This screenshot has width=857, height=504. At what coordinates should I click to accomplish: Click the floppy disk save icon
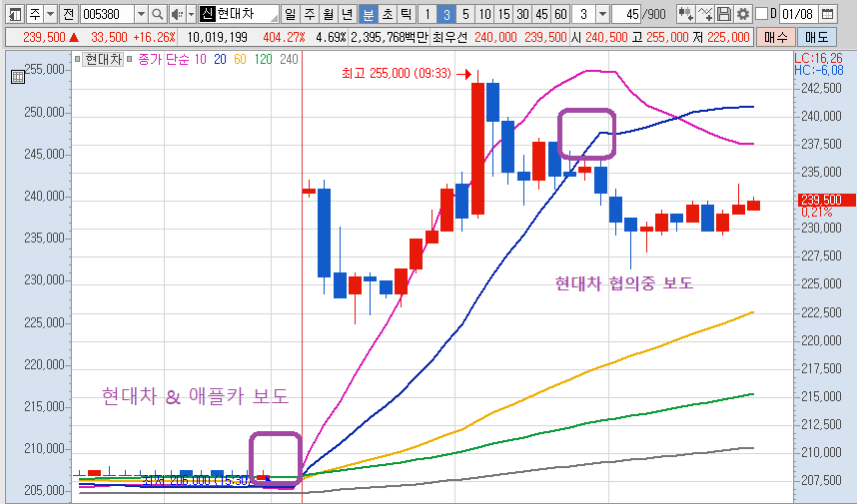click(x=723, y=14)
